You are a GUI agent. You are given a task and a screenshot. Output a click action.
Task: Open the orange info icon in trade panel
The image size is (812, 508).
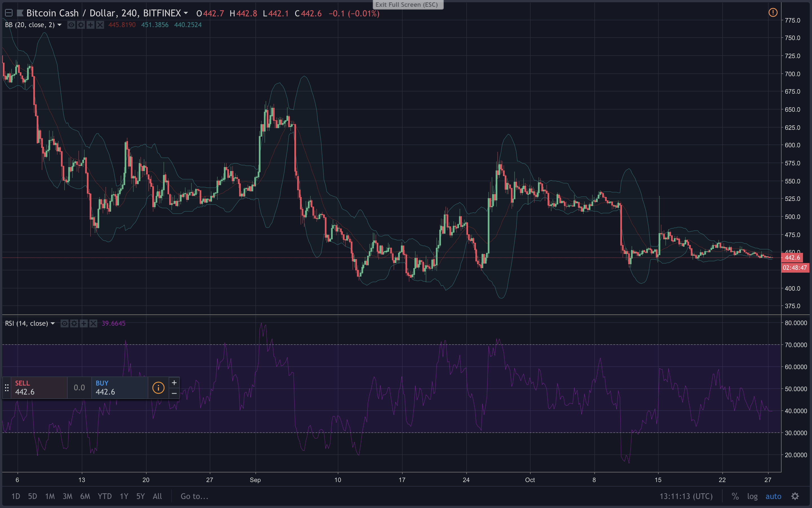pos(158,388)
